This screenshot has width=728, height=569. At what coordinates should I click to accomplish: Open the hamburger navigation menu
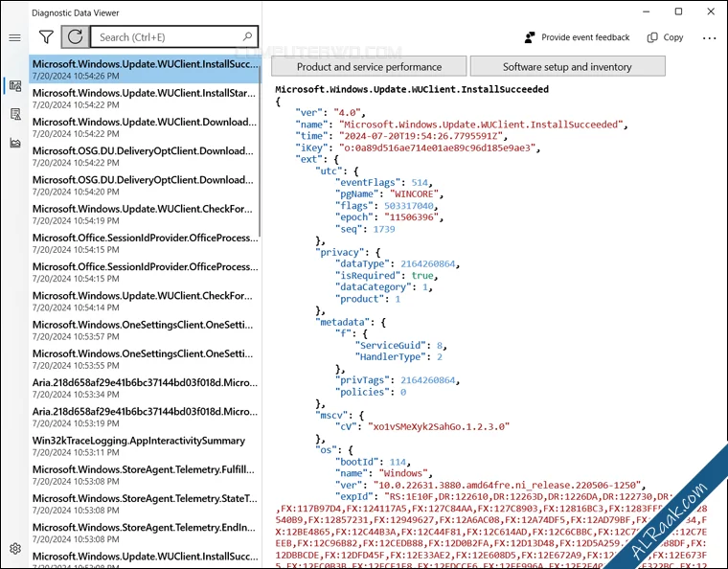[15, 37]
